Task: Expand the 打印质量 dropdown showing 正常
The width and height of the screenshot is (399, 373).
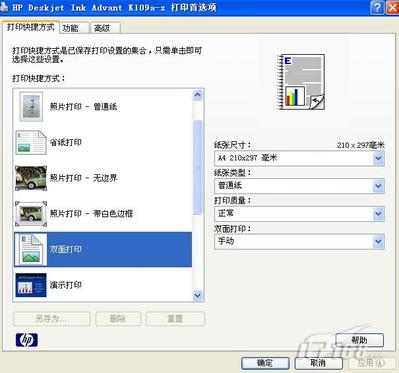Action: (x=299, y=214)
